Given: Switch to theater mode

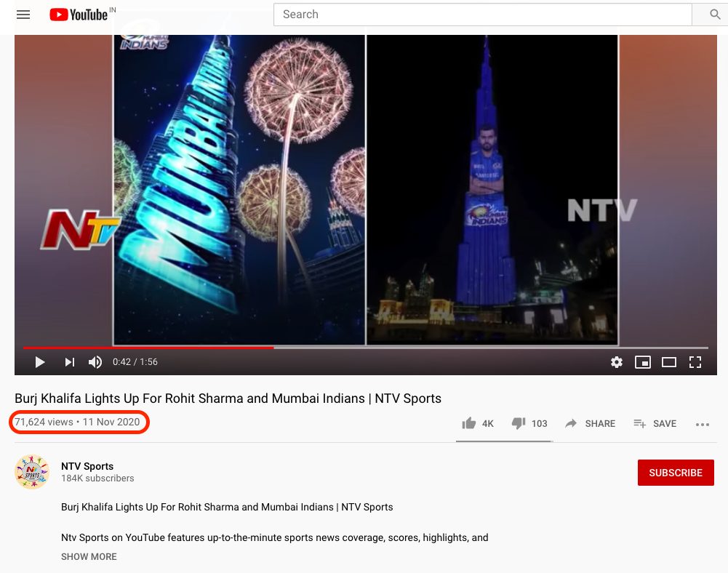Looking at the screenshot, I should point(668,362).
